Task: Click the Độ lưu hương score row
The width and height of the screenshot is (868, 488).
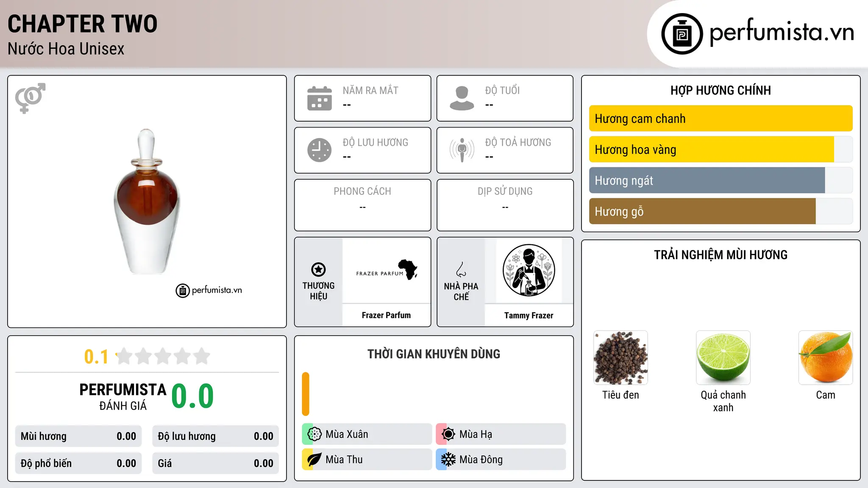Action: (x=215, y=436)
